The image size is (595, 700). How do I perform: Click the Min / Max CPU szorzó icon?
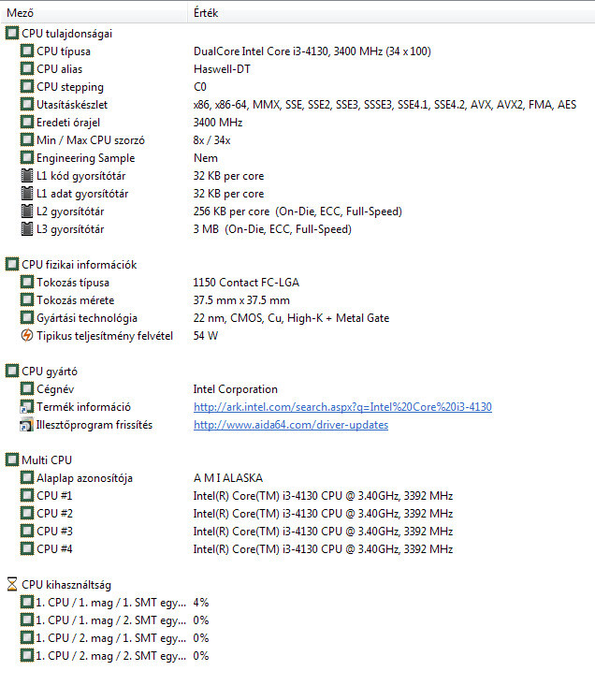click(x=27, y=140)
